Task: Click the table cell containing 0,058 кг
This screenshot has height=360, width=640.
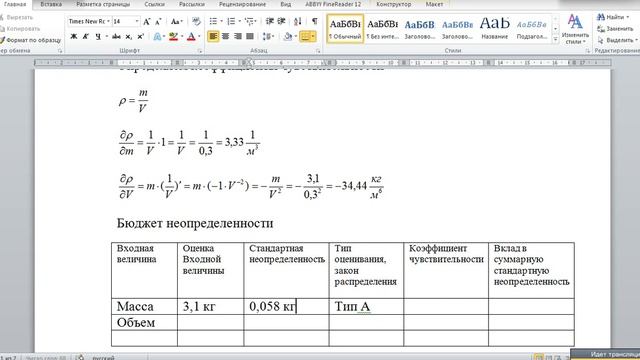Action: pos(286,306)
